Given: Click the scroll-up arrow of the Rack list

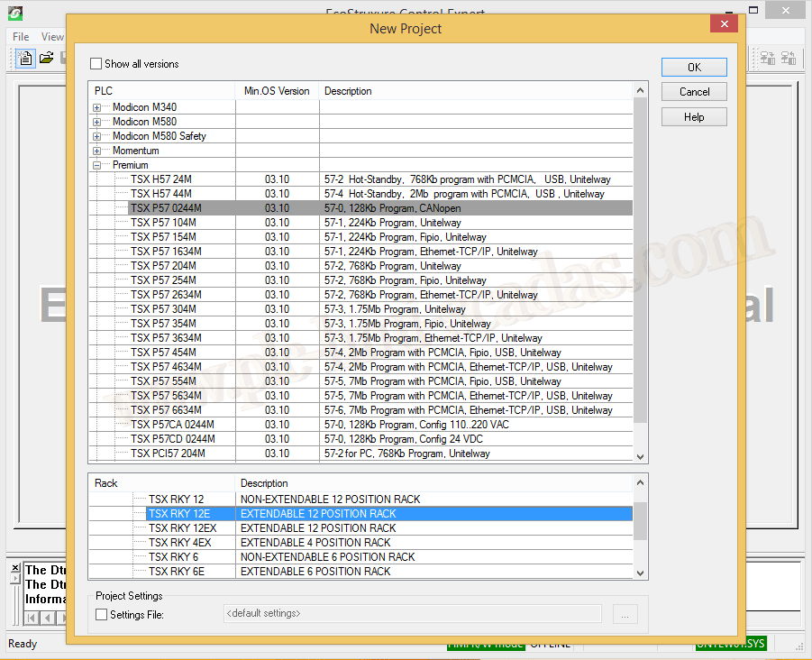Looking at the screenshot, I should tap(640, 484).
